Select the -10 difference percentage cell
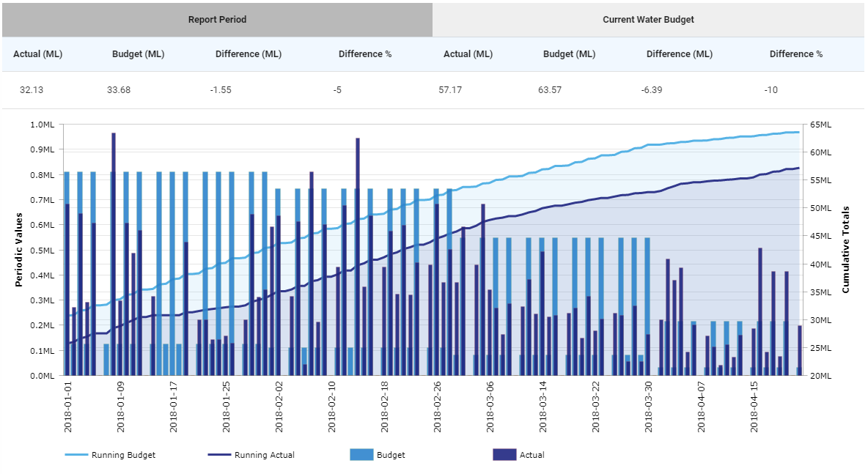The height and width of the screenshot is (474, 868). tap(771, 89)
